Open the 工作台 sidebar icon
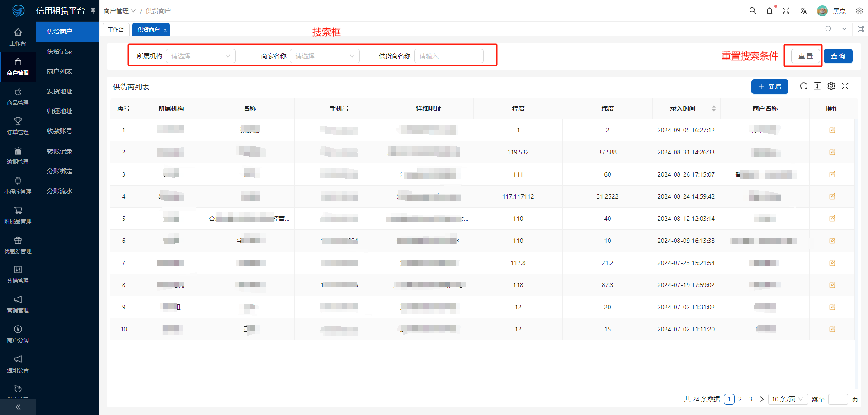The height and width of the screenshot is (415, 868). point(18,37)
